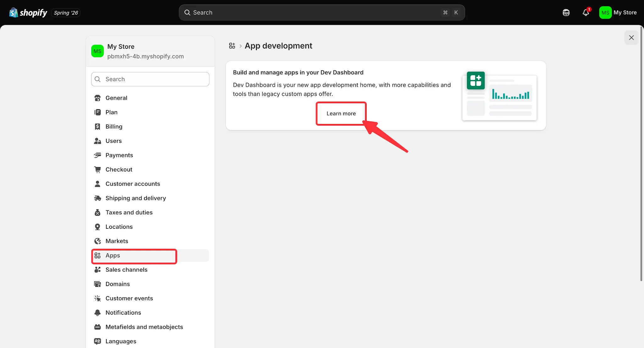
Task: Click the Taxes and duties icon
Action: click(x=97, y=212)
